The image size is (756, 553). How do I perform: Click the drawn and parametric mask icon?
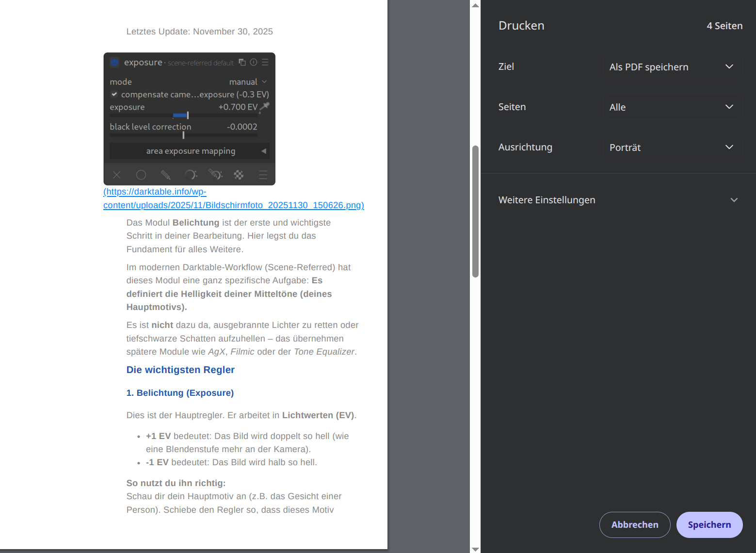point(215,174)
